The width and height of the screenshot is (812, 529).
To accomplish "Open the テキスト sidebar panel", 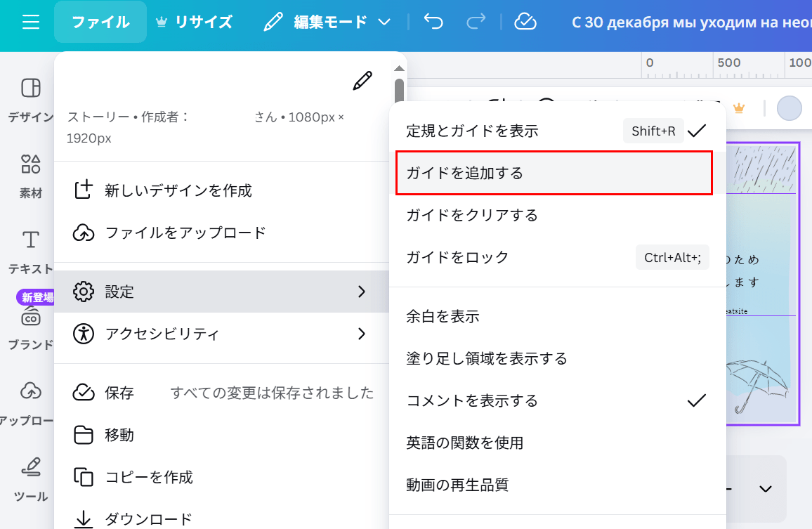I will coord(30,252).
